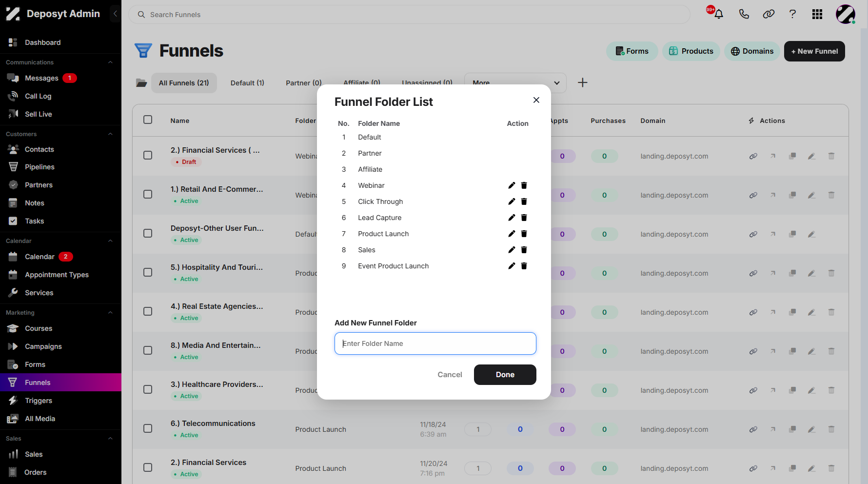
Task: Collapse the Communications sidebar section
Action: coord(110,62)
